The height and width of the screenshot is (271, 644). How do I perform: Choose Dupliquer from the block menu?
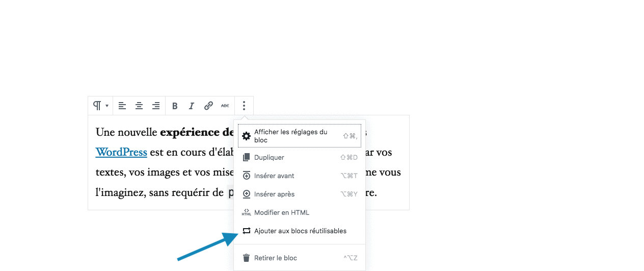(269, 157)
